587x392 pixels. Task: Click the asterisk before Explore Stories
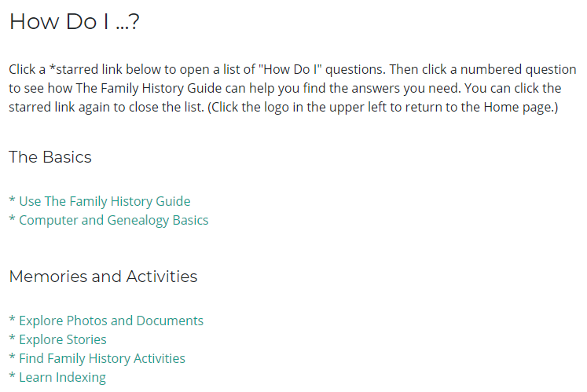pyautogui.click(x=13, y=339)
